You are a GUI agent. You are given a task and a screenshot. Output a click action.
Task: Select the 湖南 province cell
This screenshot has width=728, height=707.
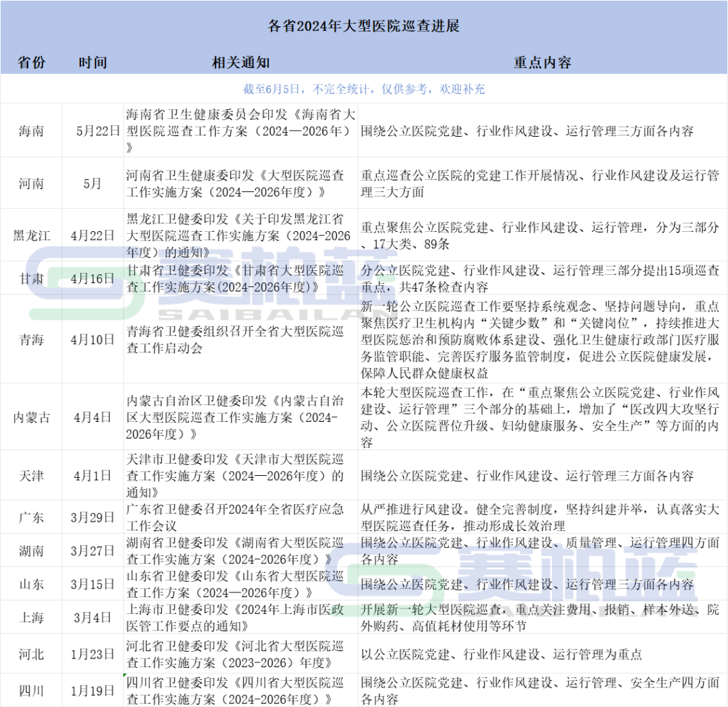click(31, 551)
